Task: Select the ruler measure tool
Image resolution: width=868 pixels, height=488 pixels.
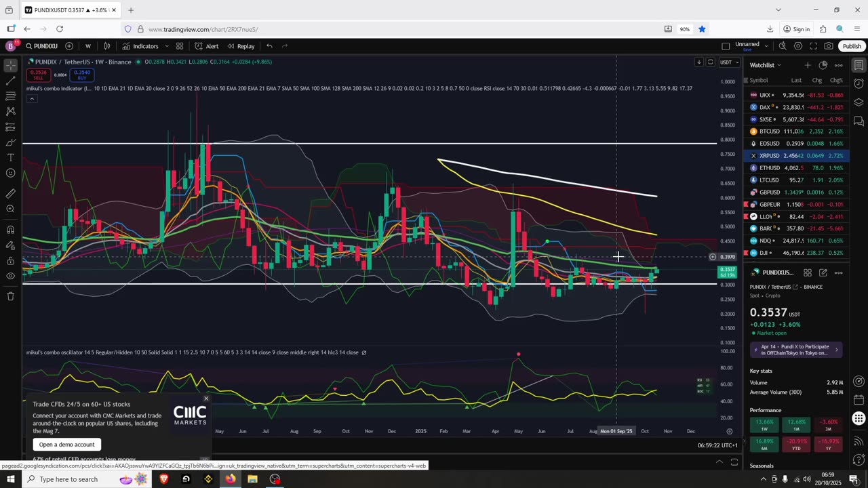Action: (10, 194)
